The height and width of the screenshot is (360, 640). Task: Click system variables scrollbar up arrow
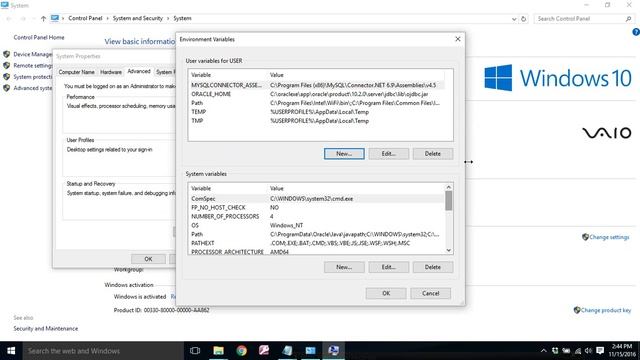[x=449, y=187]
